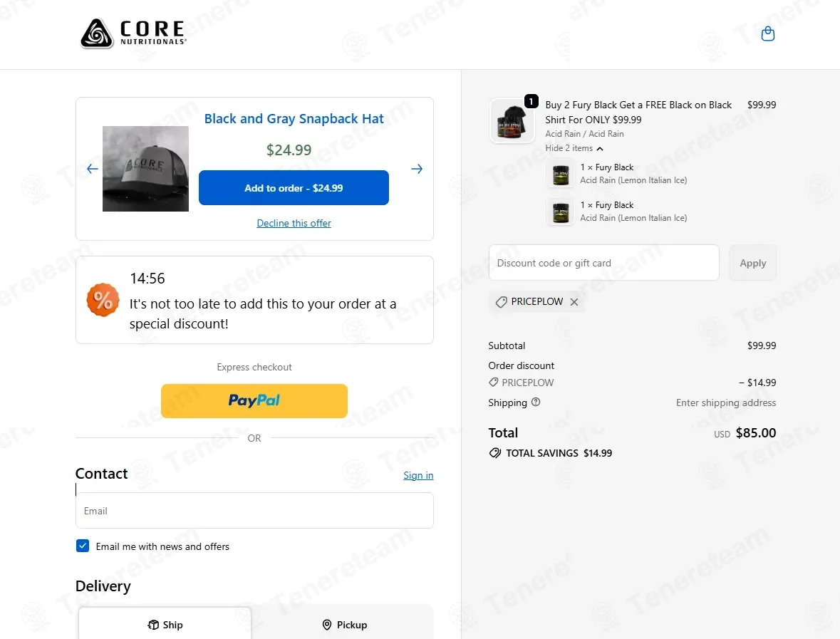Select the Ship delivery tab
Image resolution: width=840 pixels, height=639 pixels.
tap(165, 625)
